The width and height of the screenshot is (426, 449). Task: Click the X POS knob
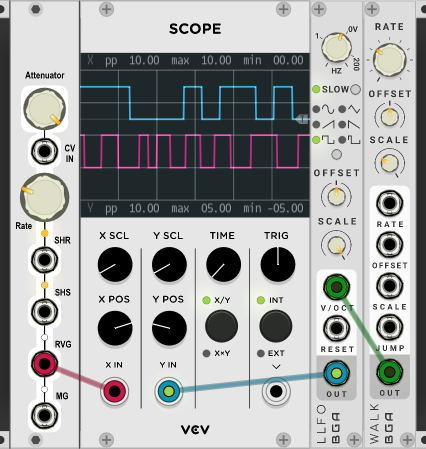[115, 328]
